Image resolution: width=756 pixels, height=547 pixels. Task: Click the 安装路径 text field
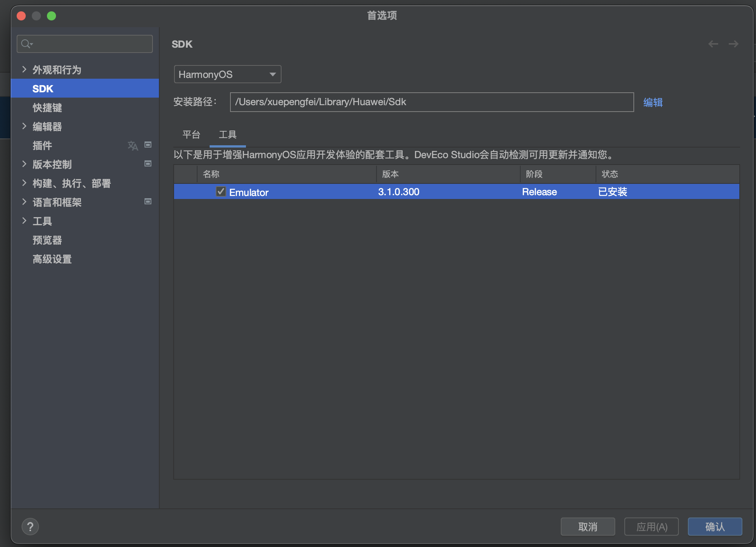432,102
